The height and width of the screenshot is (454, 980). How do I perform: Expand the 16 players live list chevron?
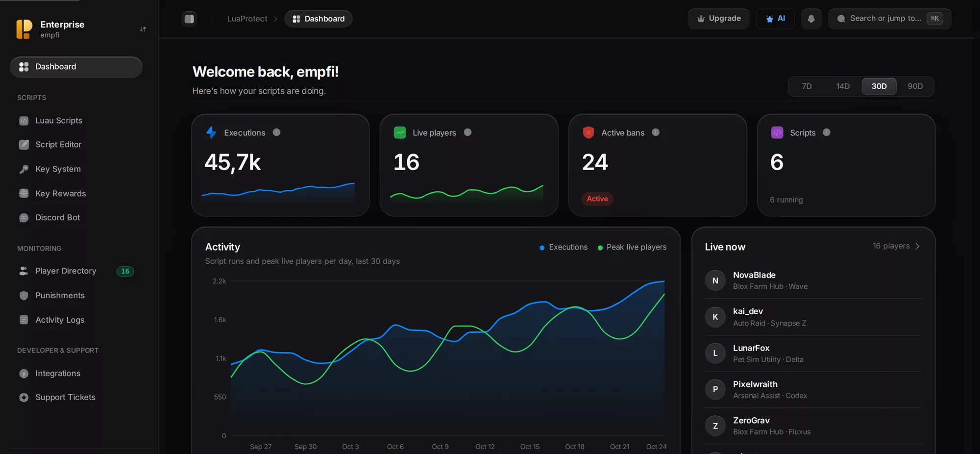click(917, 246)
